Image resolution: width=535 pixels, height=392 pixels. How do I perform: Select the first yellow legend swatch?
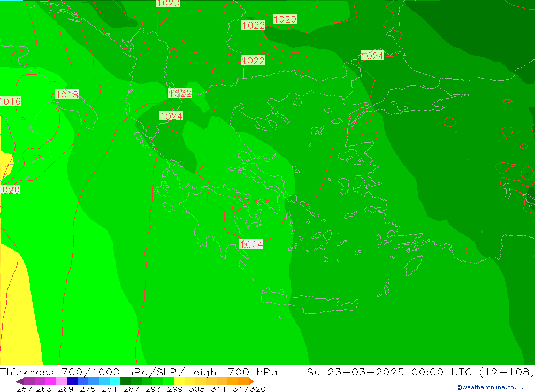[179, 381]
